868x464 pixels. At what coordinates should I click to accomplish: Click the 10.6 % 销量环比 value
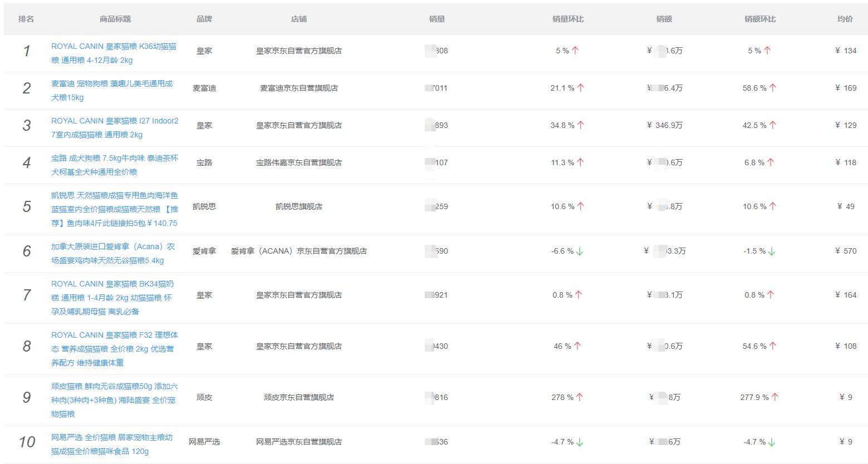click(562, 206)
